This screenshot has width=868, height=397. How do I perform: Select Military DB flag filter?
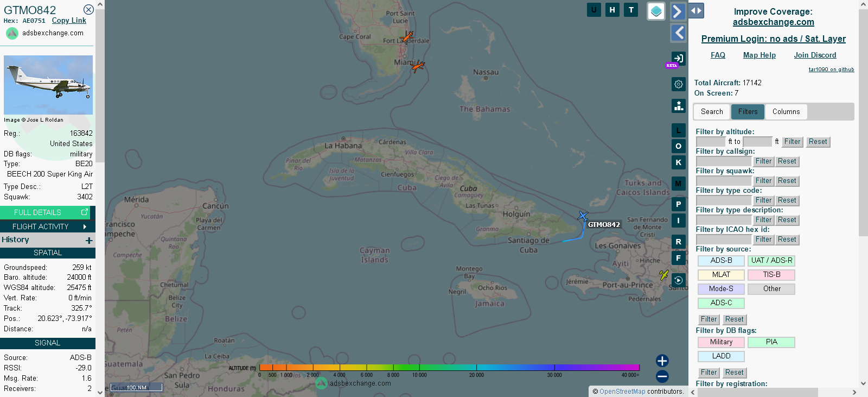pos(721,342)
